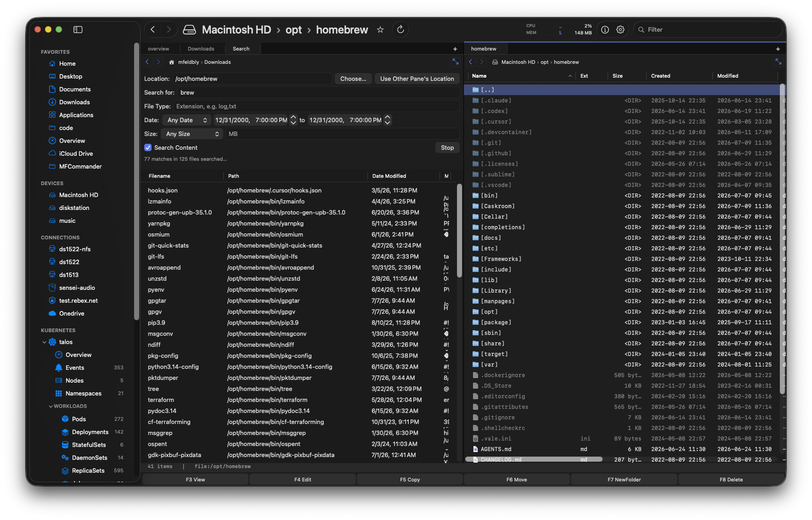Screen dimensions: 812x520
Task: Open the info inspector icon
Action: click(x=605, y=29)
